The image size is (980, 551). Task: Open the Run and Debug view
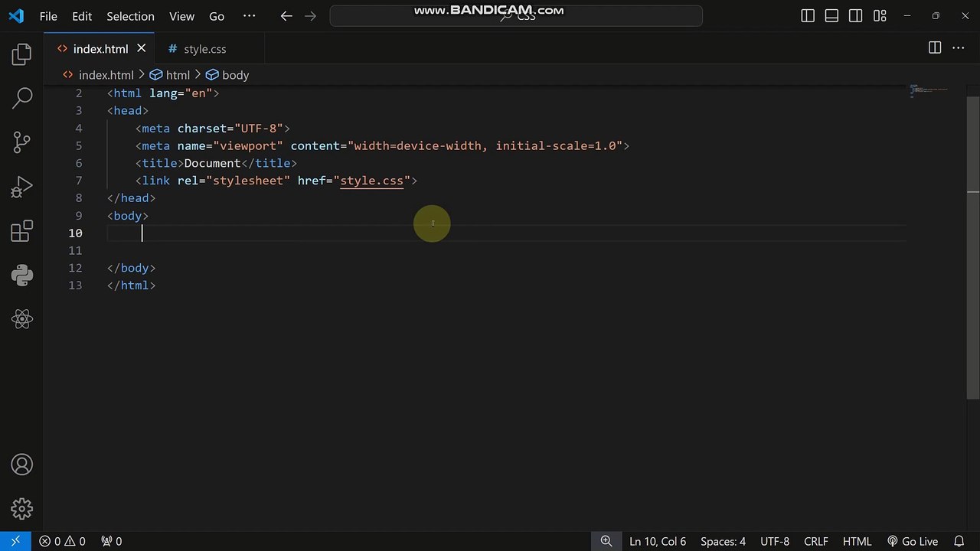[x=22, y=187]
